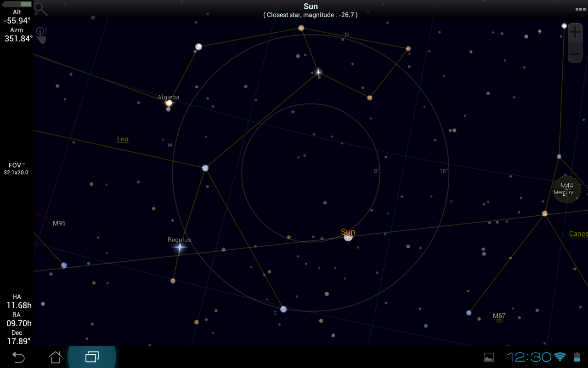Open the picture notification icon
The image size is (588, 368).
coord(489,357)
